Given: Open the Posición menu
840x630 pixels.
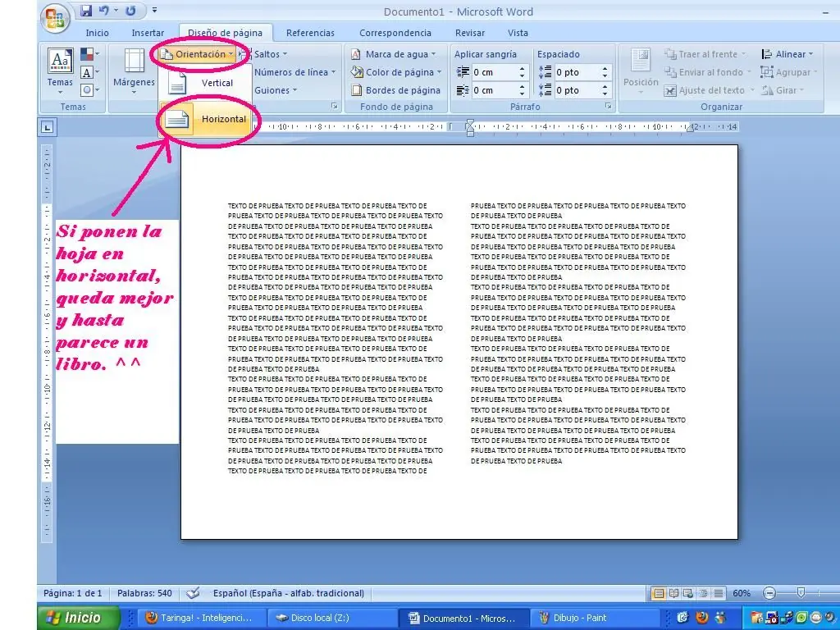Looking at the screenshot, I should coord(640,72).
